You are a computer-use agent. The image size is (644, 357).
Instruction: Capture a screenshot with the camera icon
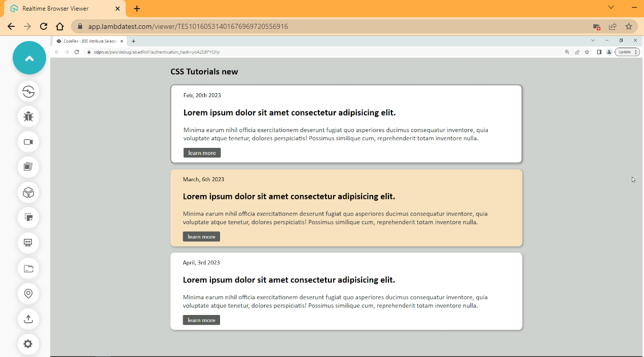point(28,167)
